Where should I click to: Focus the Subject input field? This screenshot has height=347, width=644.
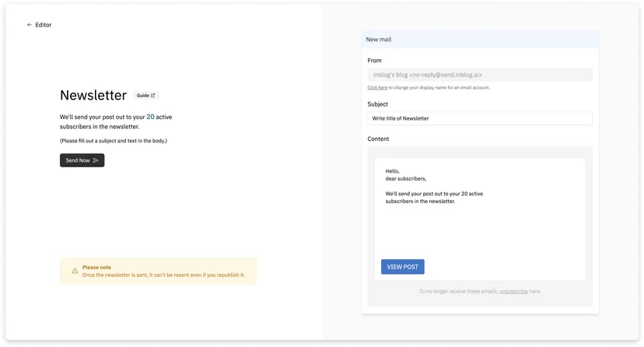[x=480, y=118]
